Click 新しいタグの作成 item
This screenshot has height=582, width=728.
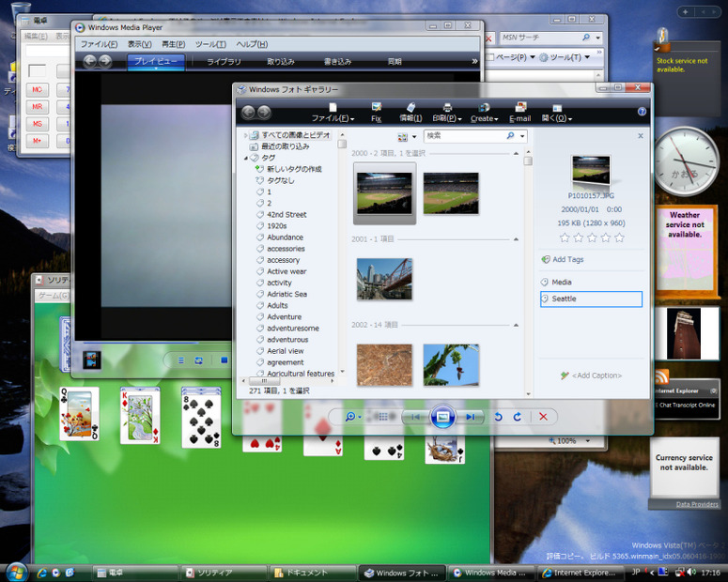(294, 169)
